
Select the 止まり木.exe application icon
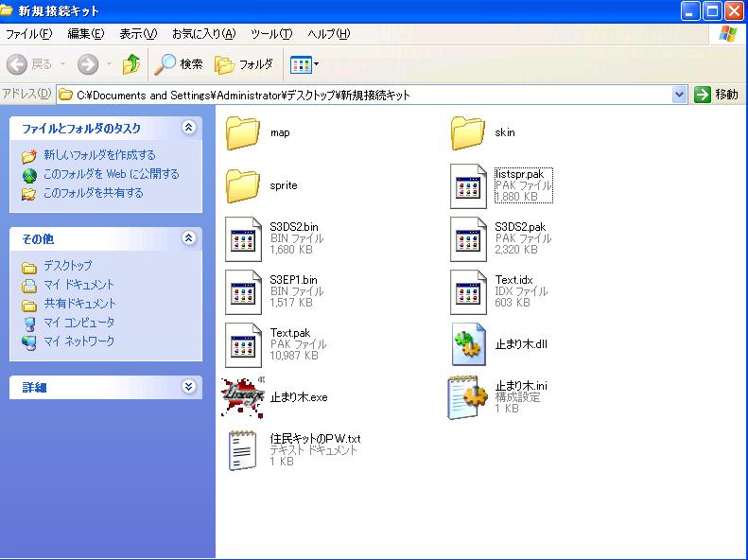click(x=243, y=397)
